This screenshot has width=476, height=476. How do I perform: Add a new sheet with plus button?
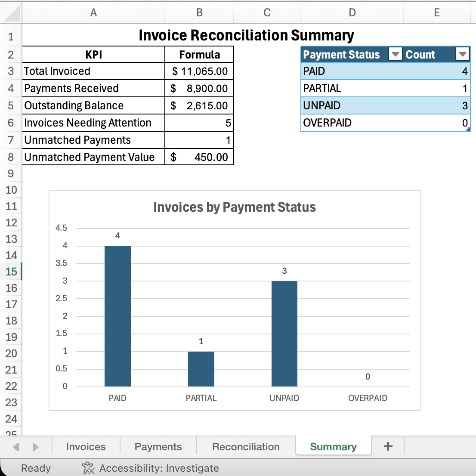click(x=388, y=446)
